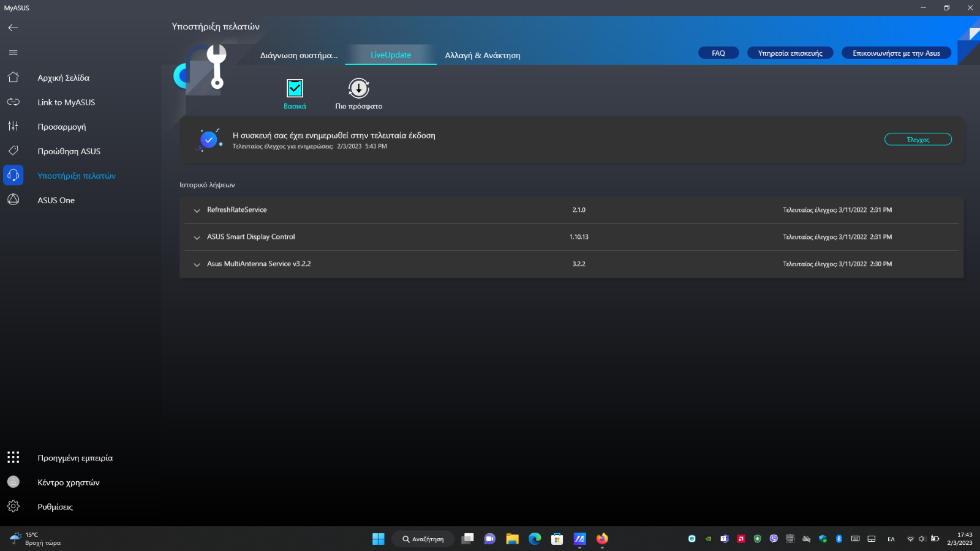Open File Explorer from taskbar
Screen dimensions: 980x551
pos(512,539)
